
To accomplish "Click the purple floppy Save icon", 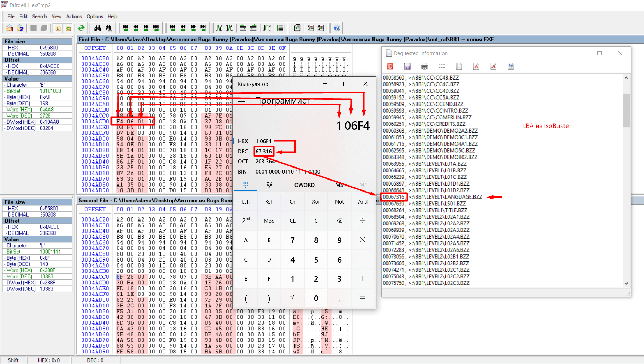I will click(407, 66).
